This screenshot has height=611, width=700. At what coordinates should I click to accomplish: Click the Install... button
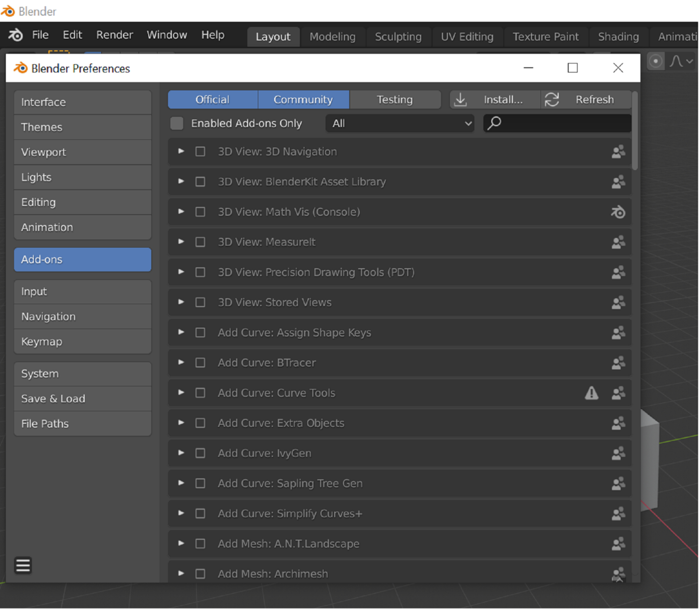click(x=494, y=100)
